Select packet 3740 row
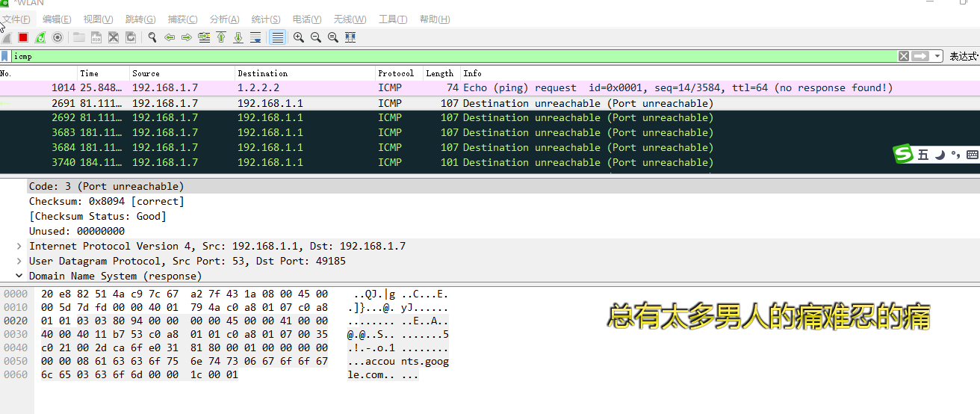This screenshot has height=414, width=980. (490, 162)
